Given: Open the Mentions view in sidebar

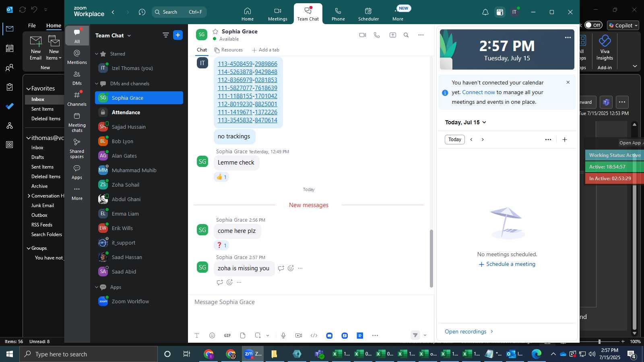Looking at the screenshot, I should click(77, 57).
